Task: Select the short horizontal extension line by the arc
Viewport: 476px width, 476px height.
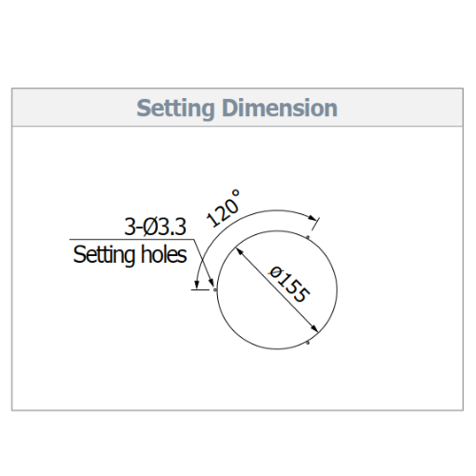Action: click(x=201, y=289)
